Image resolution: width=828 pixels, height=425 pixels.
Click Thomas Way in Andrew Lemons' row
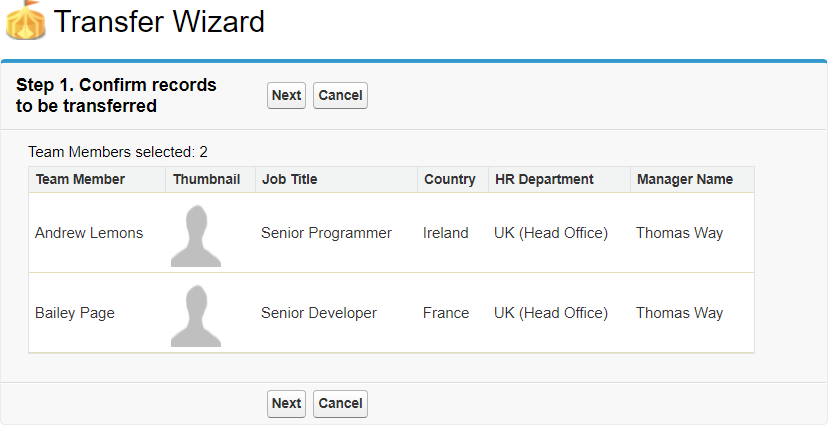tap(679, 233)
